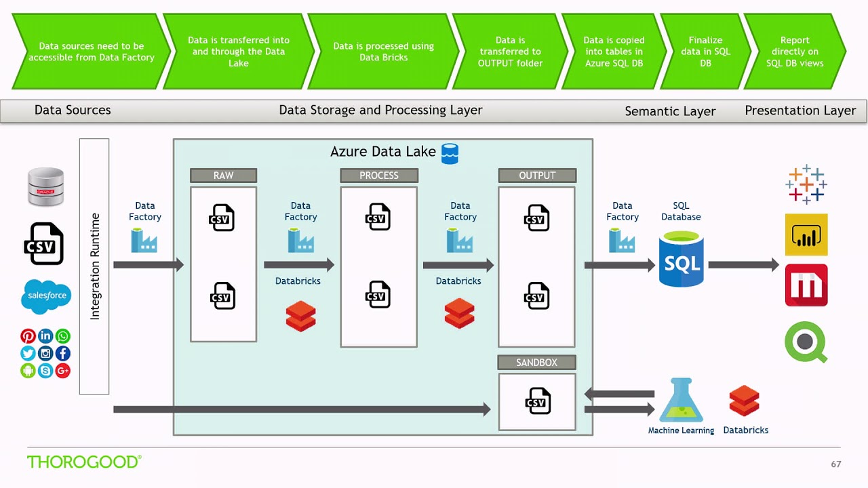Click the bottom CSV icon in OUTPUT folder
The image size is (868, 488).
[537, 296]
